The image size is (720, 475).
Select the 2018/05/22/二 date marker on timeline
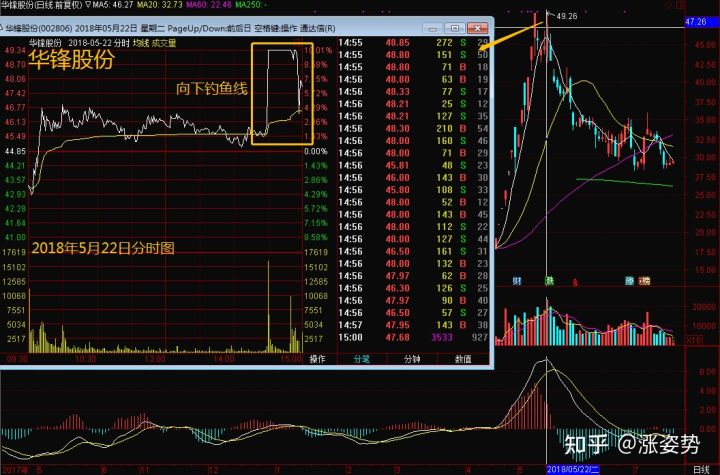coord(573,469)
